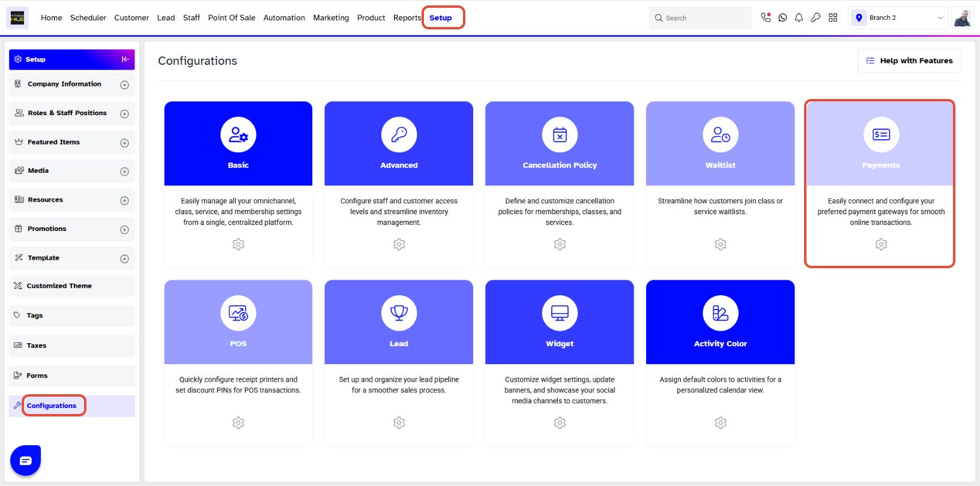
Task: Expand Company Information section
Action: (x=124, y=85)
